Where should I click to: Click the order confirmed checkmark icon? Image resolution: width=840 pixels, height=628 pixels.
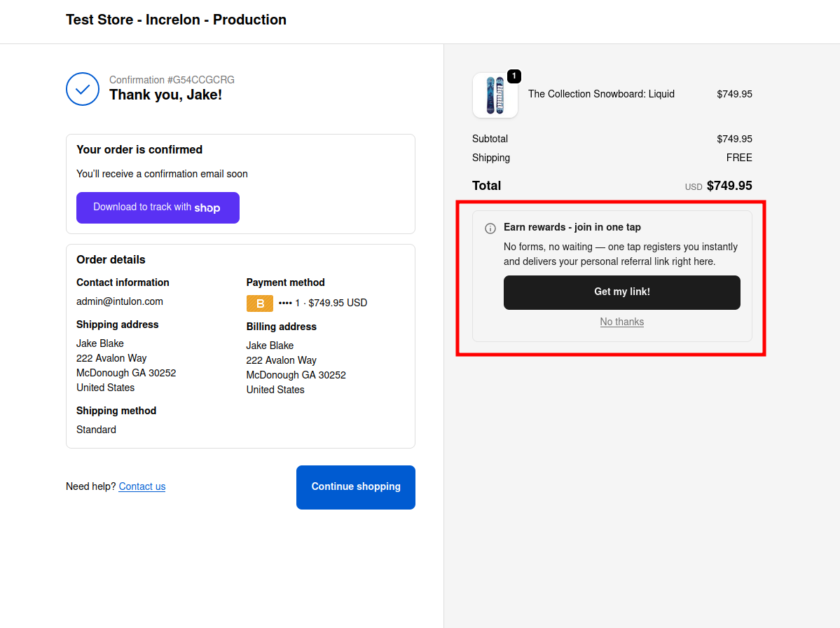pos(83,89)
